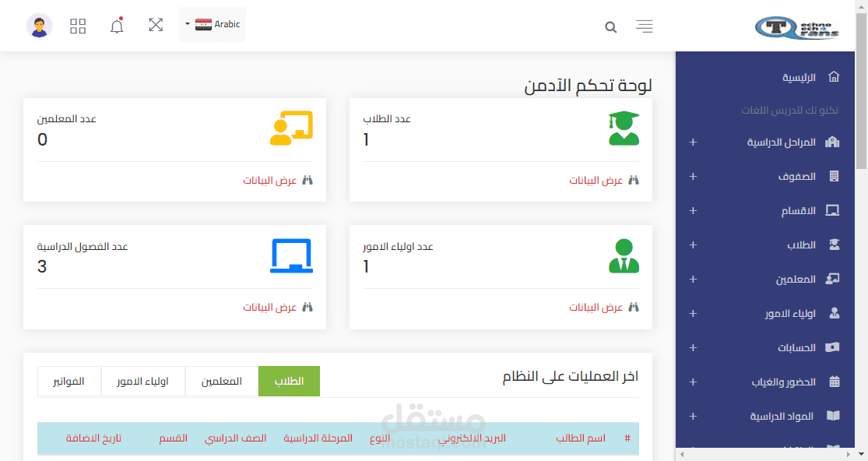Click binoculars icon on عدد الفصول الدراسية card
The image size is (868, 461).
click(307, 307)
